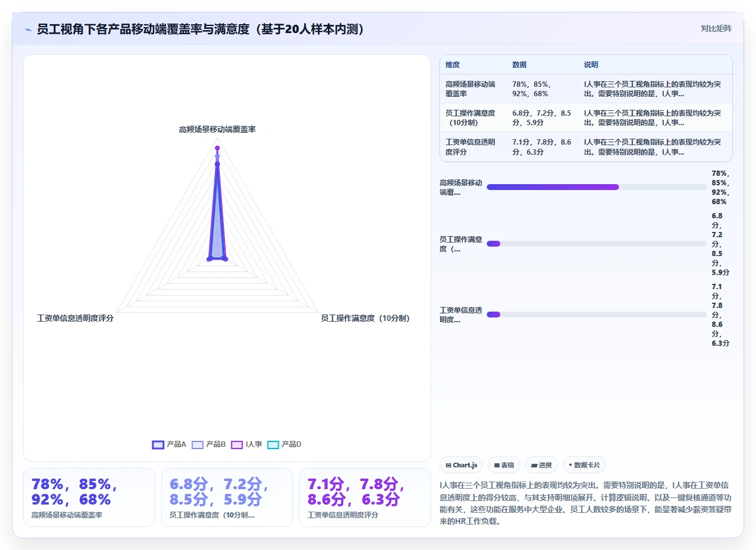The image size is (756, 550).
Task: Click the lightning icon beside the title
Action: coord(28,30)
